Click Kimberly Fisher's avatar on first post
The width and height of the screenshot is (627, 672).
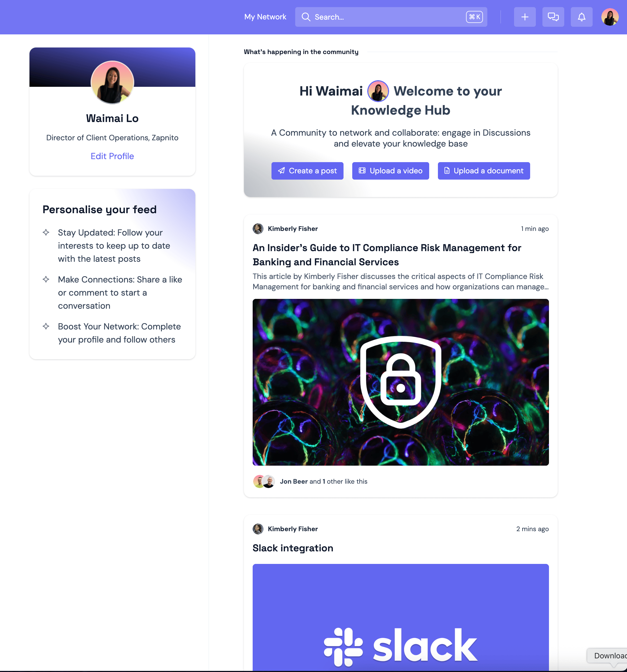click(x=258, y=229)
